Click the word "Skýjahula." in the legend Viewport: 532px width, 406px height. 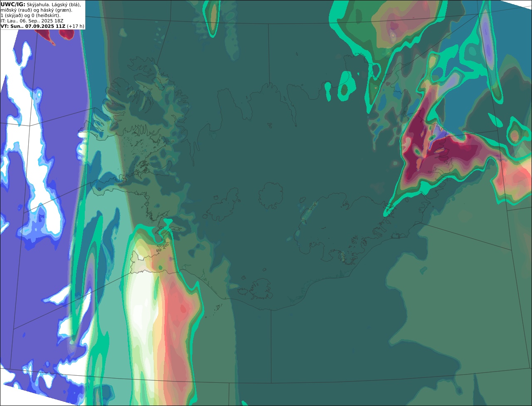coord(38,4)
